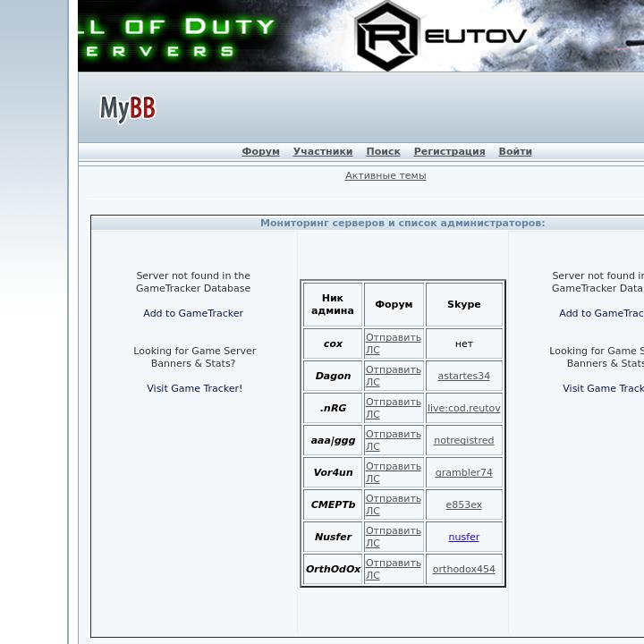Viewport: 644px width, 644px height.
Task: Click Skype contact orthodox454
Action: 463,569
